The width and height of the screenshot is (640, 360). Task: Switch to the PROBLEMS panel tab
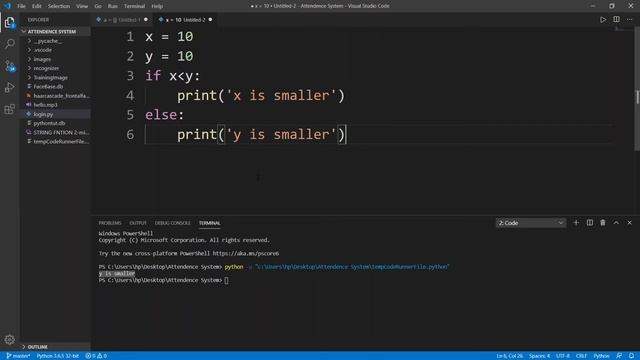pyautogui.click(x=110, y=223)
